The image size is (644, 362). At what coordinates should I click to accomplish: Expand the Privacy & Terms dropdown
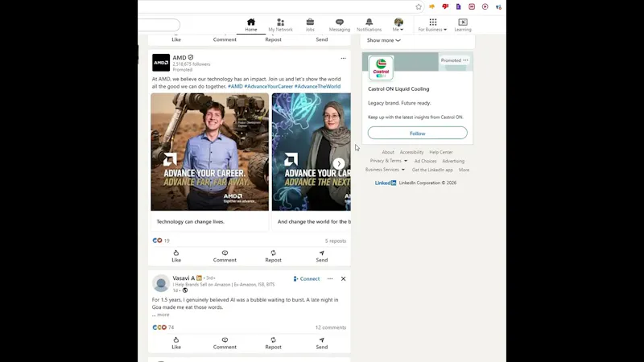[389, 161]
